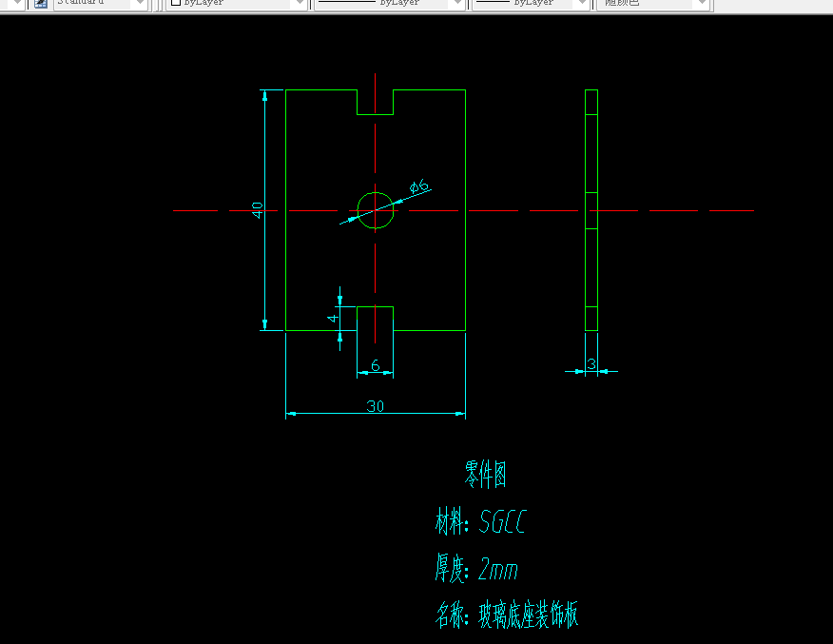This screenshot has height=644, width=833.
Task: Select the green center hole circle
Action: 375,210
